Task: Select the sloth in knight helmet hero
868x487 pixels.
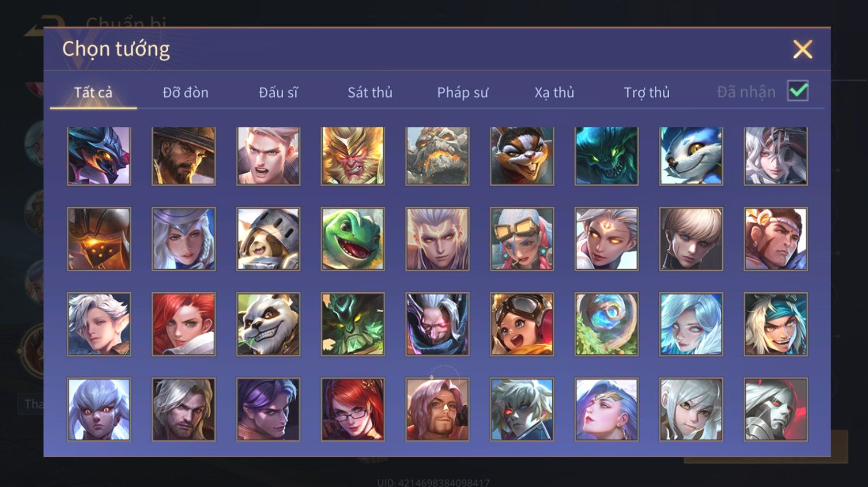Action: pos(268,239)
